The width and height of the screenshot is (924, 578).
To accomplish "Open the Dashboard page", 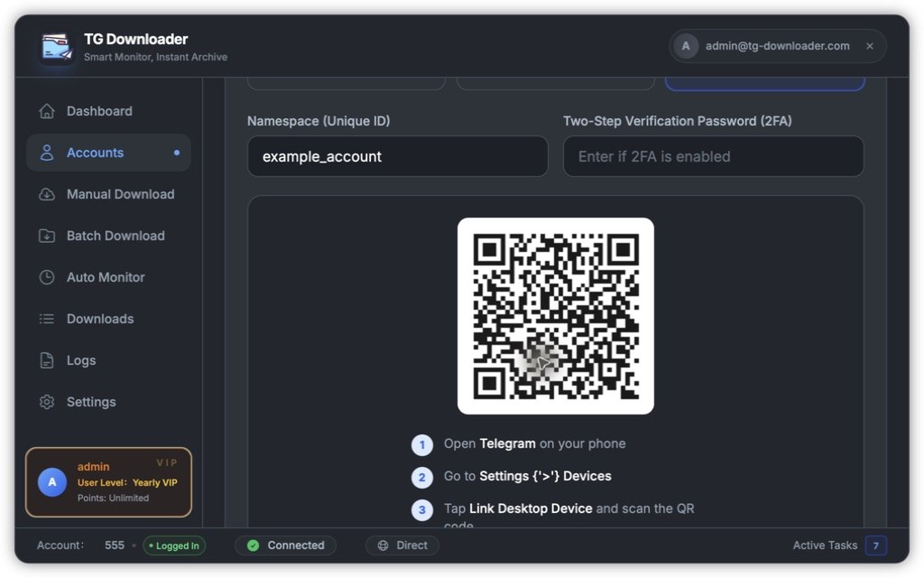I will 108,111.
